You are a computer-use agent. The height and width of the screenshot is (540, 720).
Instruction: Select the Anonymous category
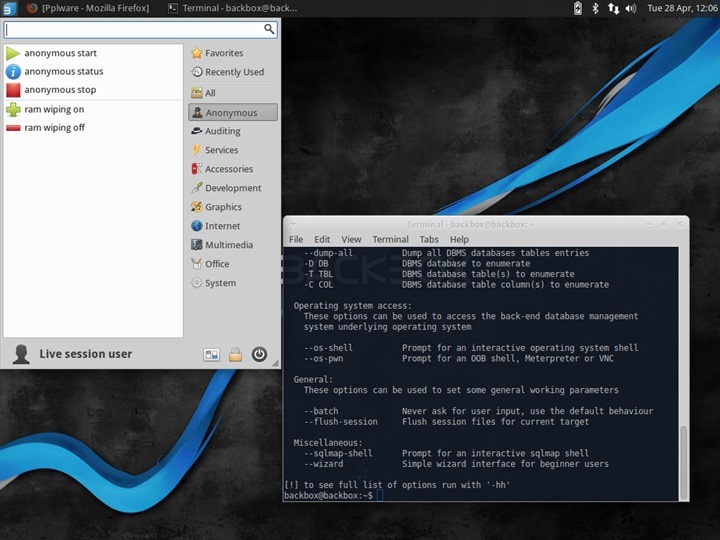coord(233,112)
